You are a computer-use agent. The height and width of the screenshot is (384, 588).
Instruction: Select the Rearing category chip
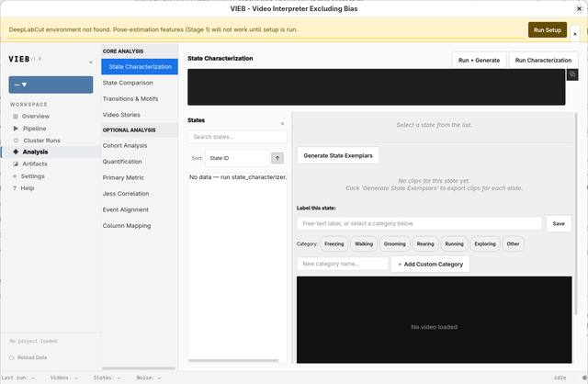point(425,243)
